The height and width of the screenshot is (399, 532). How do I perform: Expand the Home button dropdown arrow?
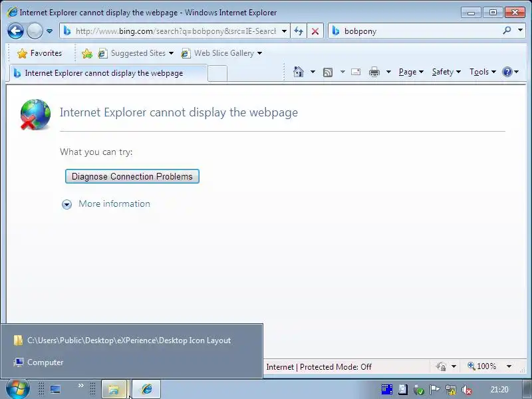click(x=313, y=72)
